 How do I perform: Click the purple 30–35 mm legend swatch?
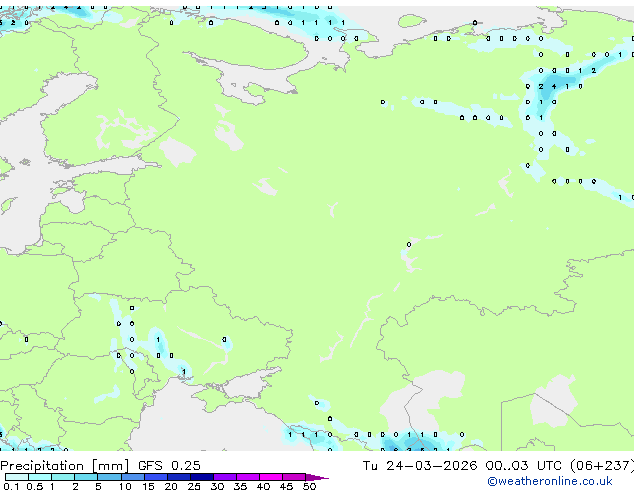(x=224, y=477)
